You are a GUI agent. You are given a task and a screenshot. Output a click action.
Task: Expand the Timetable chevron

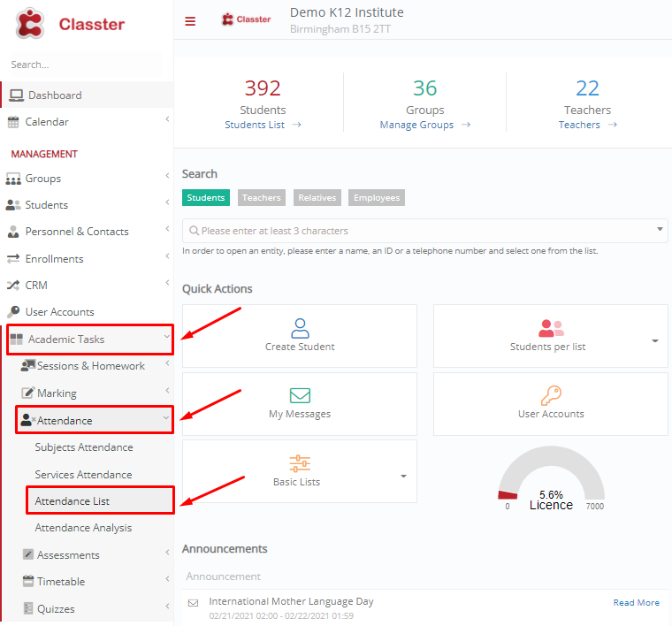(167, 579)
